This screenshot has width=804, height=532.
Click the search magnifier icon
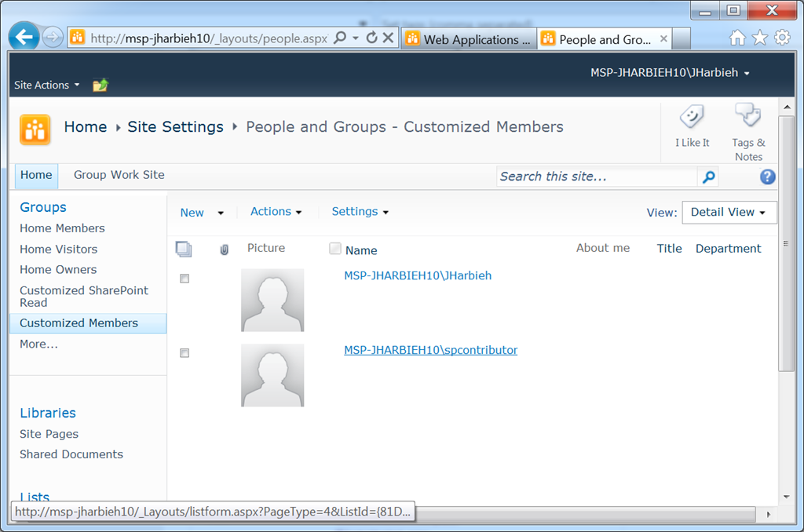pyautogui.click(x=708, y=177)
